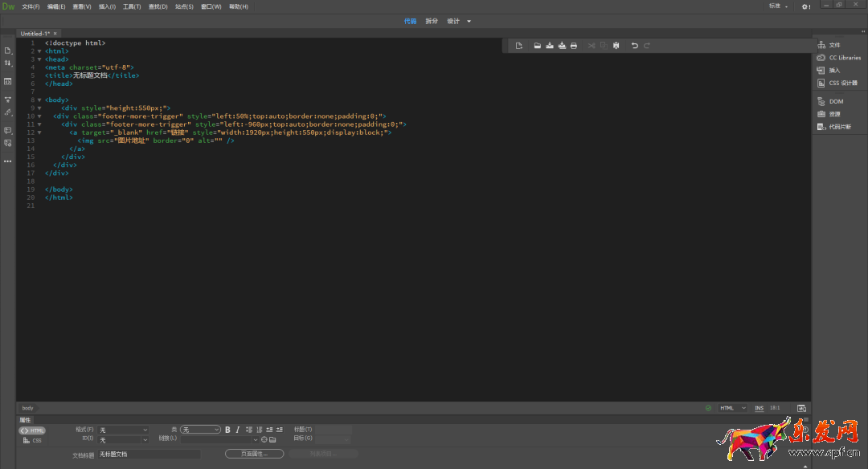The image size is (868, 469).
Task: Switch to the 拆分 split view
Action: coord(432,21)
